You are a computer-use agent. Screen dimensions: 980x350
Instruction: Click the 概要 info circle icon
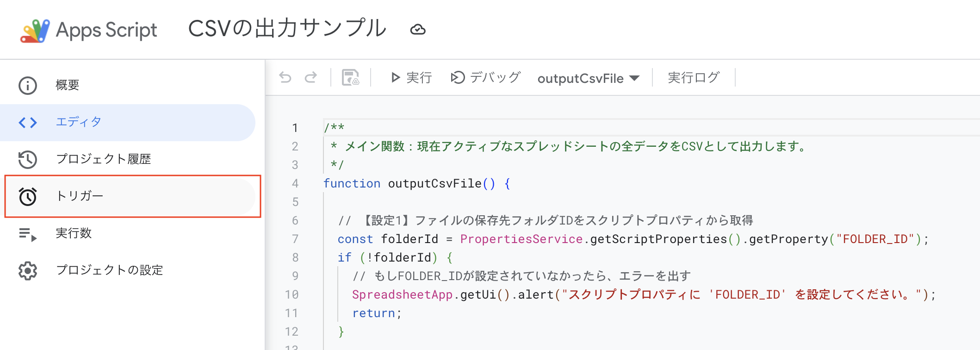click(x=28, y=85)
